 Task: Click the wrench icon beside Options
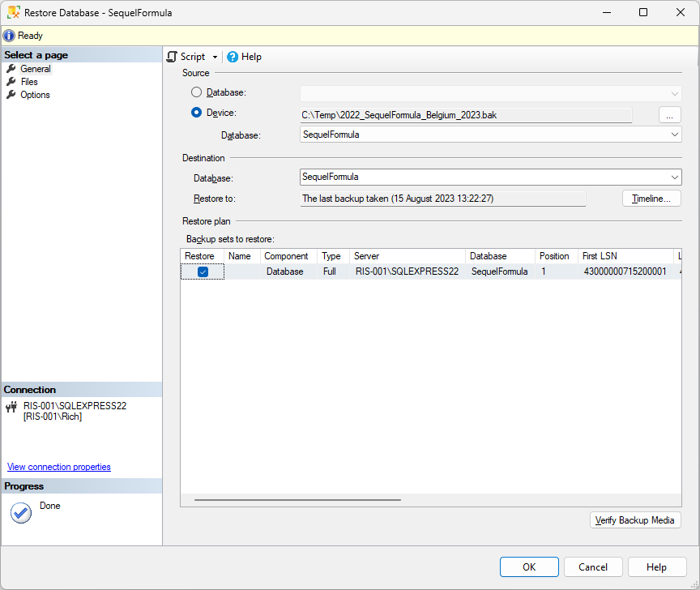tap(11, 95)
